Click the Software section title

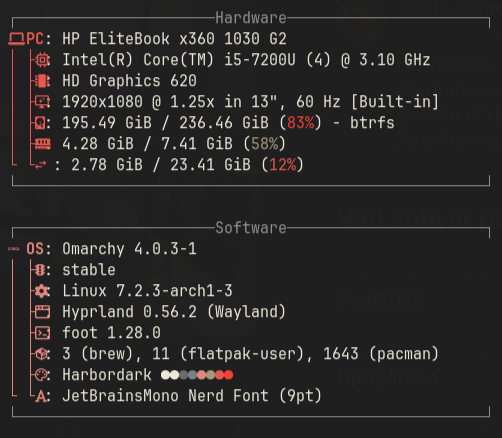251,228
